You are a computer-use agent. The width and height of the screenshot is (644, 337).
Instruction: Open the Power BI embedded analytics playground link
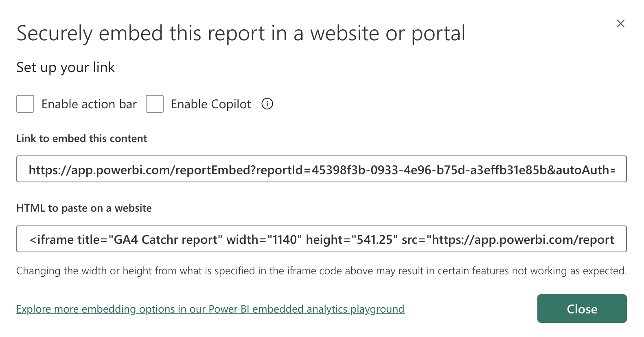210,309
